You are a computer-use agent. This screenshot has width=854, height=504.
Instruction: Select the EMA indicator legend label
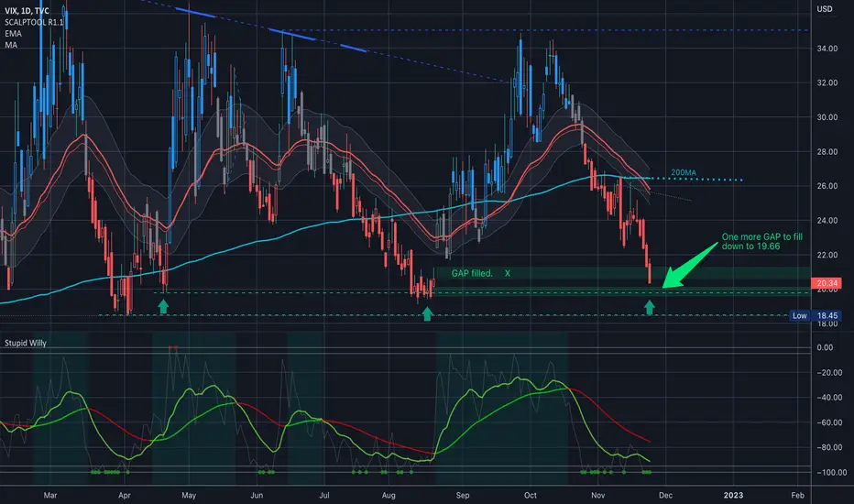coord(13,34)
